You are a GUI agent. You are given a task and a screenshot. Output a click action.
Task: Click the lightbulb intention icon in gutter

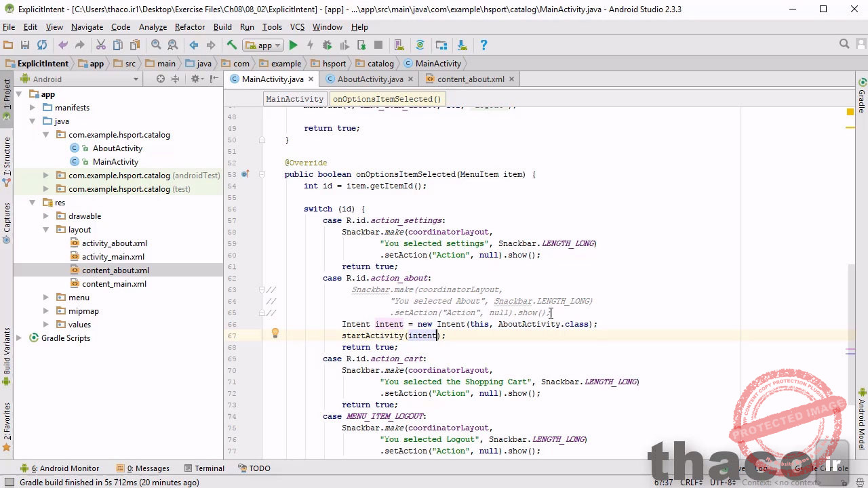click(x=275, y=333)
